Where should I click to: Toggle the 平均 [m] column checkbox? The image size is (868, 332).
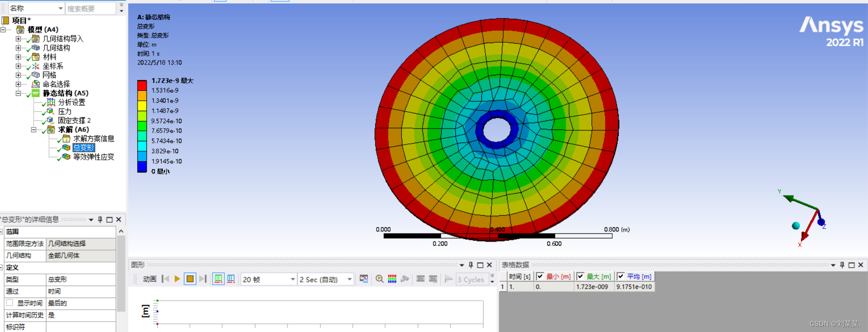pyautogui.click(x=621, y=276)
